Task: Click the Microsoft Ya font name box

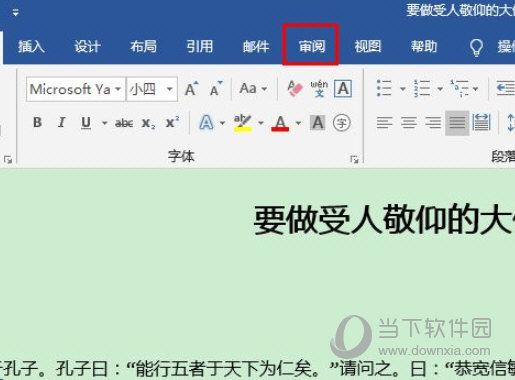Action: point(70,89)
